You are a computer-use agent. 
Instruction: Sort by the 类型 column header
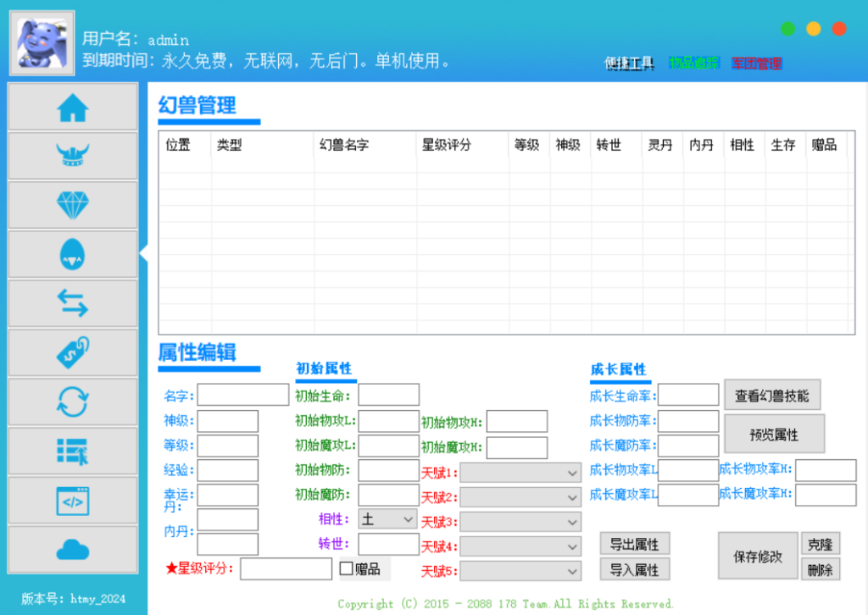(x=263, y=145)
